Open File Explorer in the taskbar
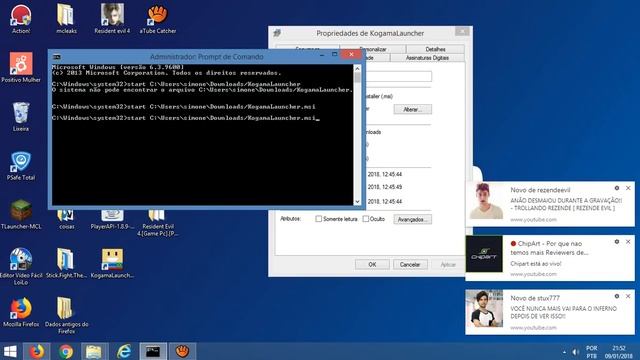640x360 pixels. pyautogui.click(x=94, y=351)
